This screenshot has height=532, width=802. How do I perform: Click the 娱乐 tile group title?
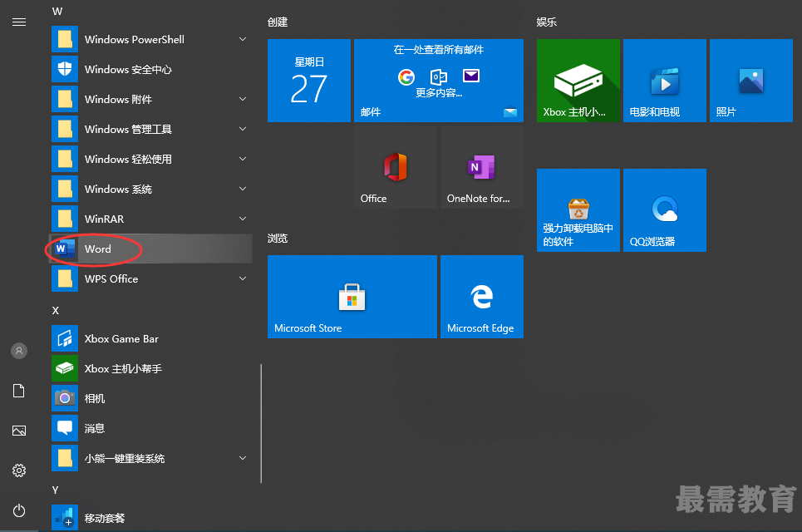click(547, 22)
